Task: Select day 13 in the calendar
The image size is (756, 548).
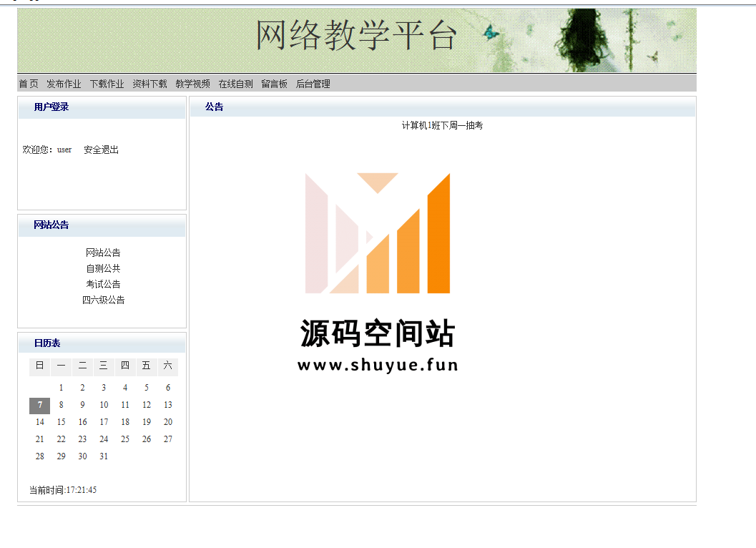Action: point(168,405)
